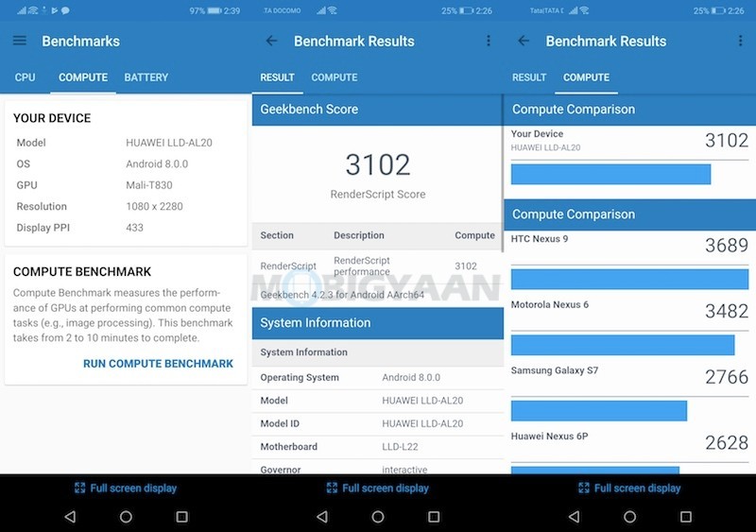Select RESULT tab in middle screen
Image resolution: width=756 pixels, height=532 pixels.
pos(277,77)
